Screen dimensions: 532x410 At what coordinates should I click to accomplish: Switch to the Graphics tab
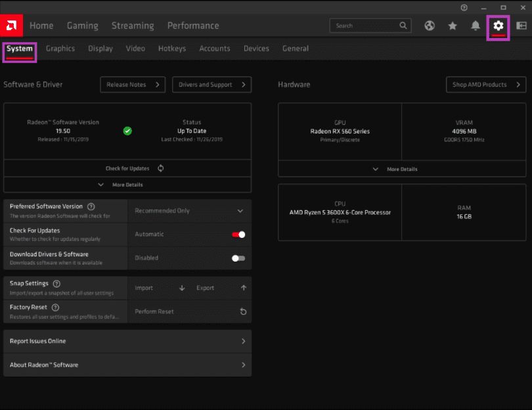coord(60,48)
